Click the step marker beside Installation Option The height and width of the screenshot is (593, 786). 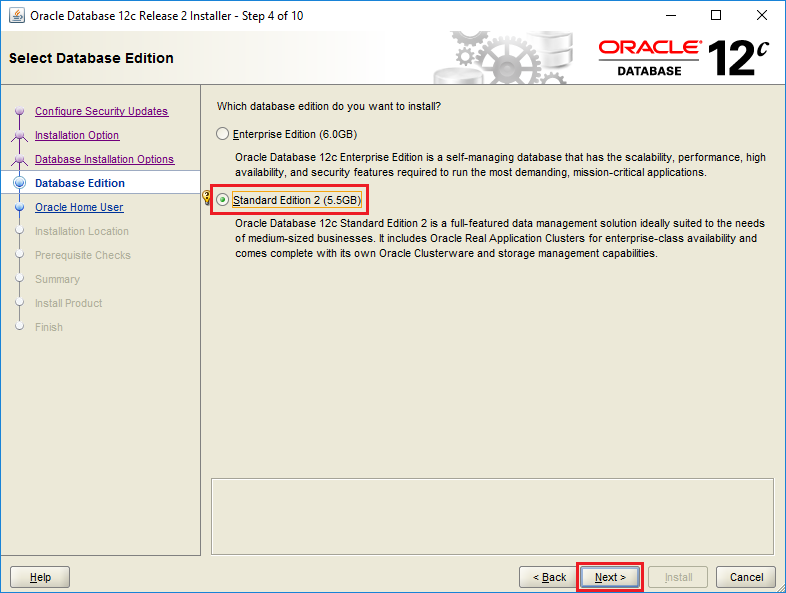(20, 135)
